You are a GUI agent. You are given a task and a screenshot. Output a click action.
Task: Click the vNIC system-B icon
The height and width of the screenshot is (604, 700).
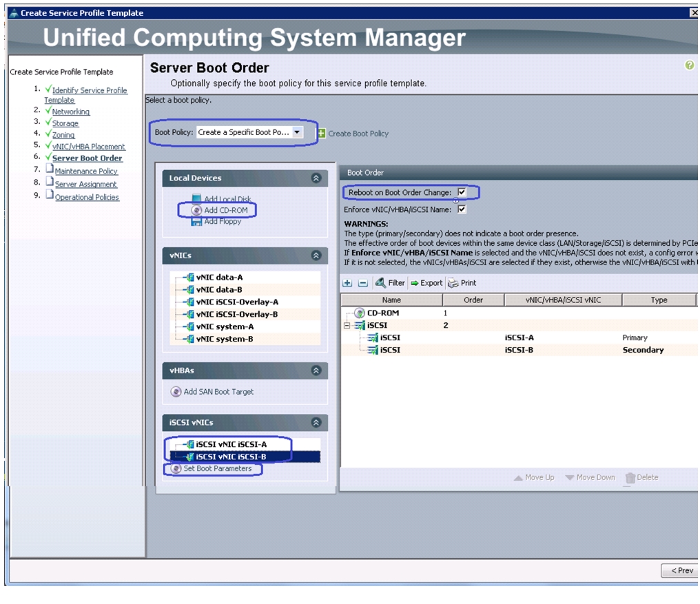pos(189,339)
